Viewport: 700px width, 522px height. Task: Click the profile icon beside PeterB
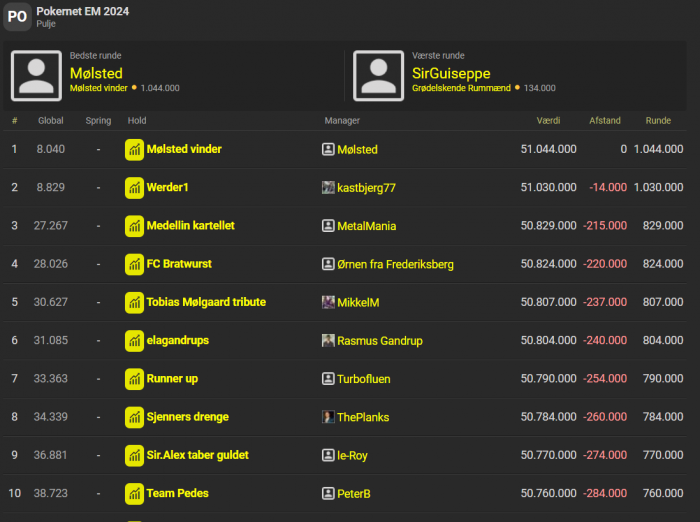tap(328, 493)
